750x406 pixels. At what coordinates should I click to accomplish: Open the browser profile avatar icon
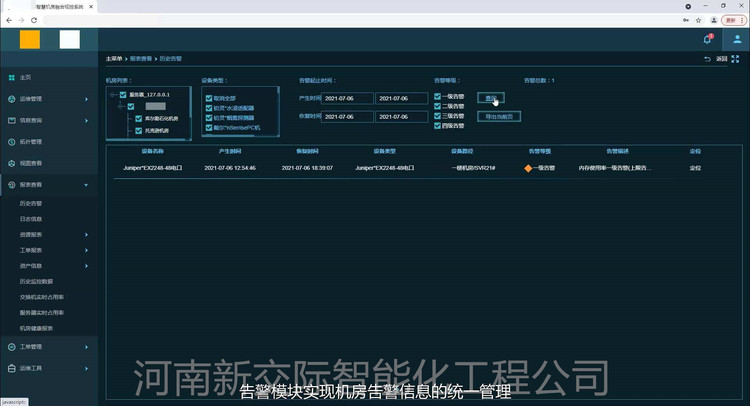point(714,20)
